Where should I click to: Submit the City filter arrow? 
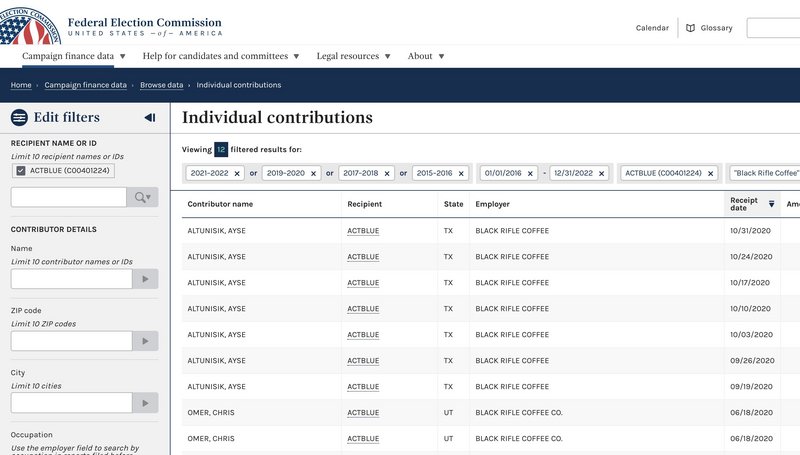click(x=145, y=403)
